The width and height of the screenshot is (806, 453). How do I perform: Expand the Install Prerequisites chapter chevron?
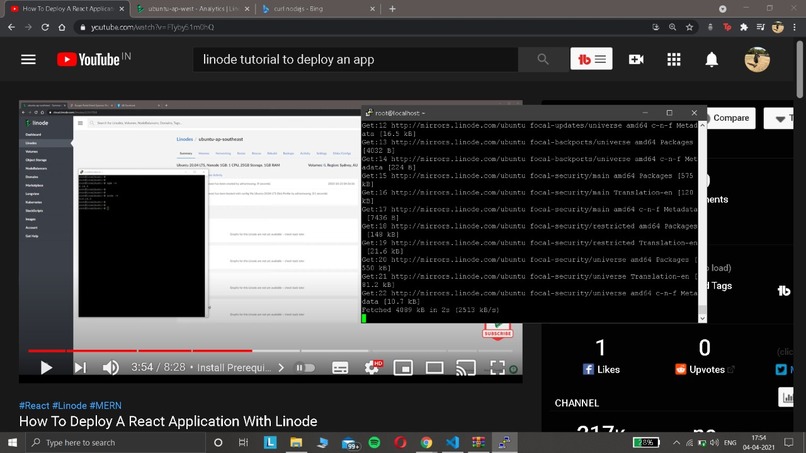(x=281, y=368)
